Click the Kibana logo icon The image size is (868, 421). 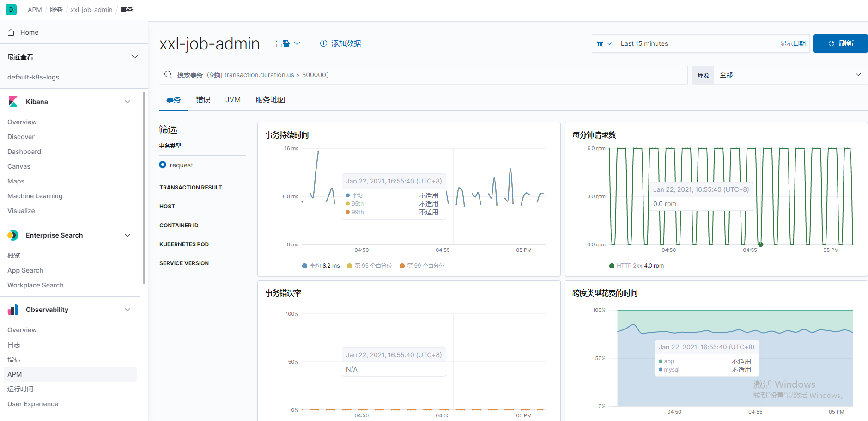13,102
